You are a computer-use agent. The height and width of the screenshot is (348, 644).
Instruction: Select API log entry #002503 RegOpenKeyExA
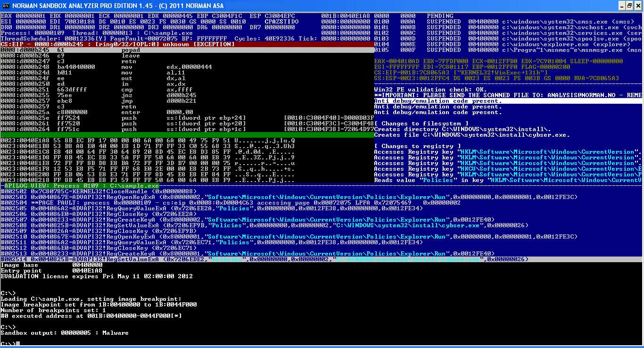click(x=289, y=197)
